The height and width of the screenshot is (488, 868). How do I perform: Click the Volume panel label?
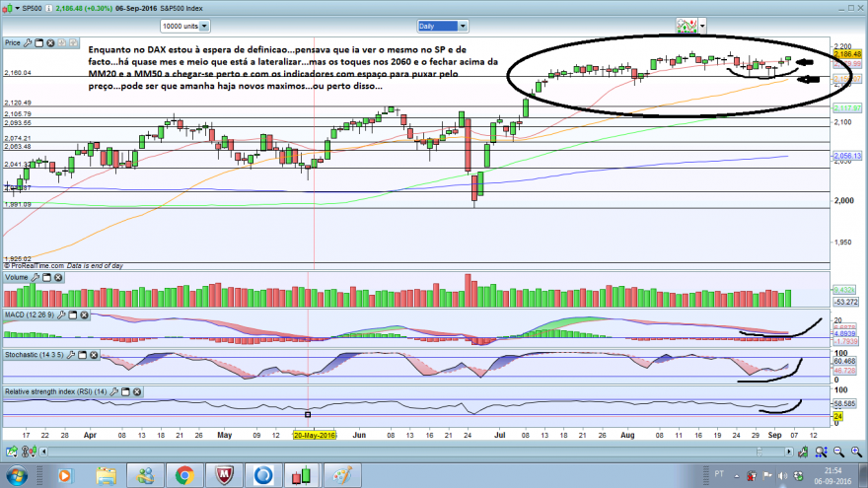16,277
